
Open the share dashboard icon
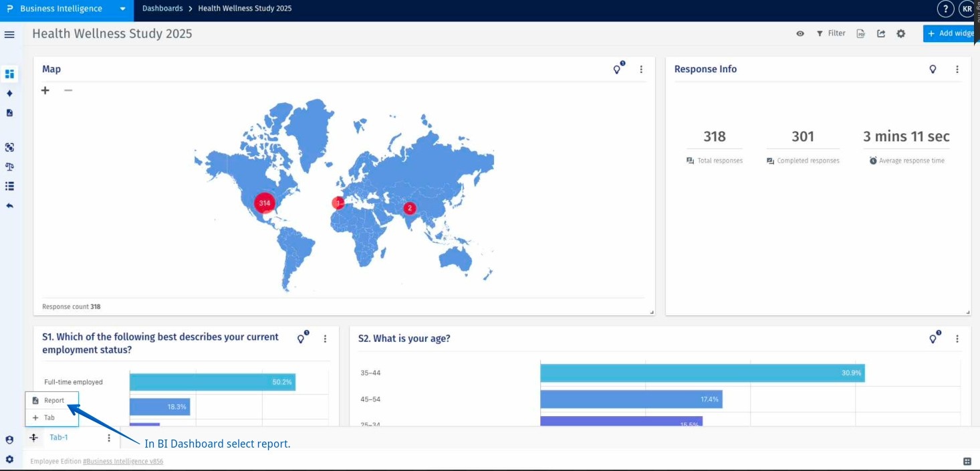tap(881, 33)
